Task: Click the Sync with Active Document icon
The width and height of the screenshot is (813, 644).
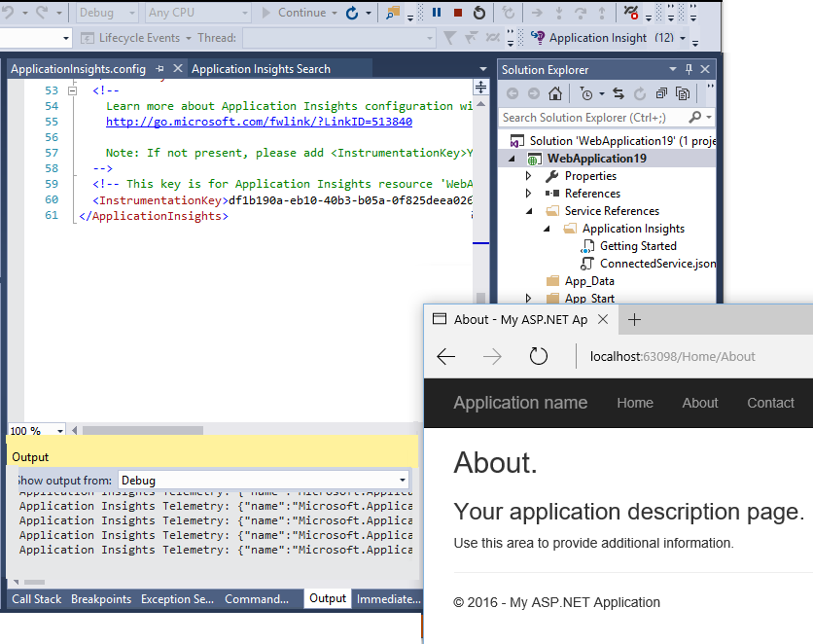Action: (618, 93)
